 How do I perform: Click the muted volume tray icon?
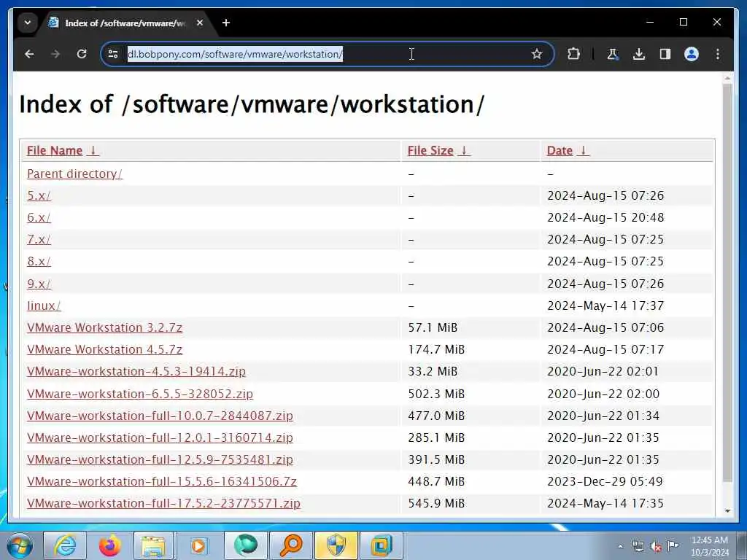point(656,547)
